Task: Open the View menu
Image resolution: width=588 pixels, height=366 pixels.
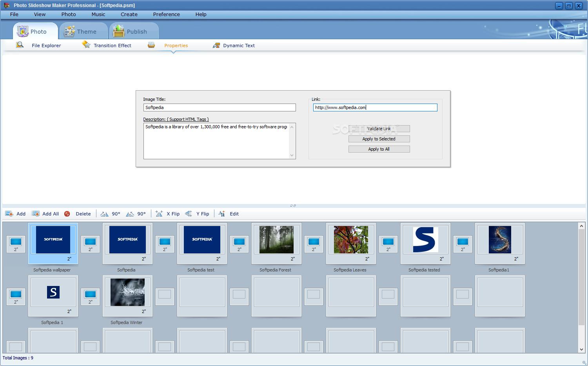Action: pos(40,15)
